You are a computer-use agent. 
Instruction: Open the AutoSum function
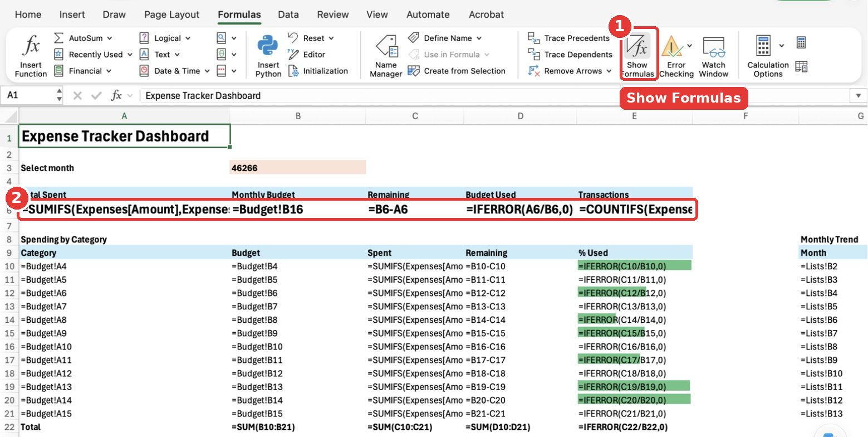pyautogui.click(x=83, y=38)
